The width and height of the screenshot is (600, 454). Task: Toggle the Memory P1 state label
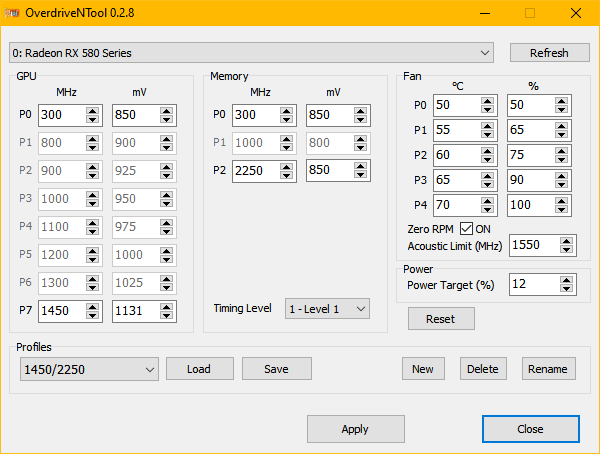(219, 143)
